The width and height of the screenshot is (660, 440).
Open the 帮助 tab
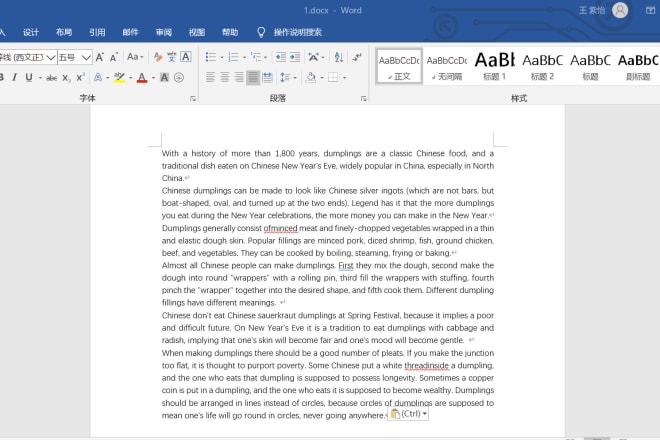(x=230, y=32)
